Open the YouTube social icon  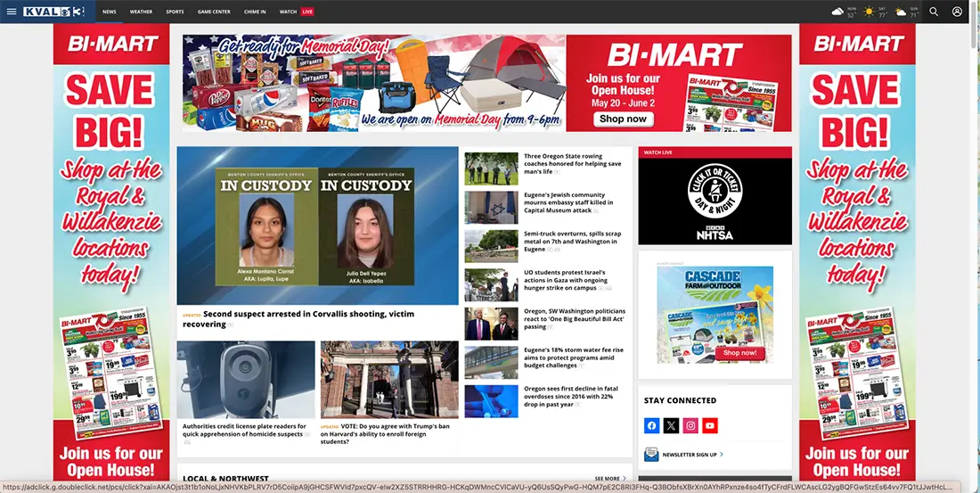coord(709,425)
